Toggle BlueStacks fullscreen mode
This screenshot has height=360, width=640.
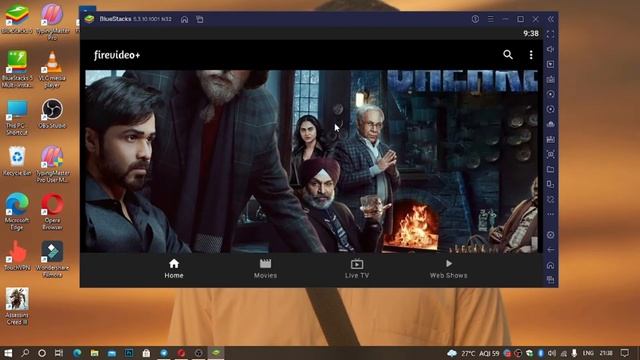(550, 34)
